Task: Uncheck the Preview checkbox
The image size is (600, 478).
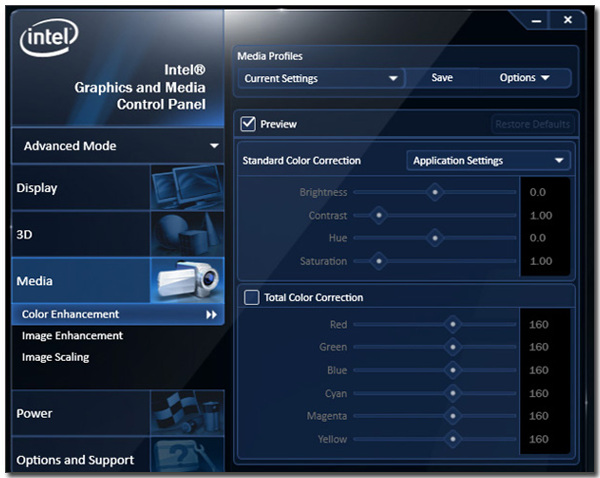Action: coord(249,124)
